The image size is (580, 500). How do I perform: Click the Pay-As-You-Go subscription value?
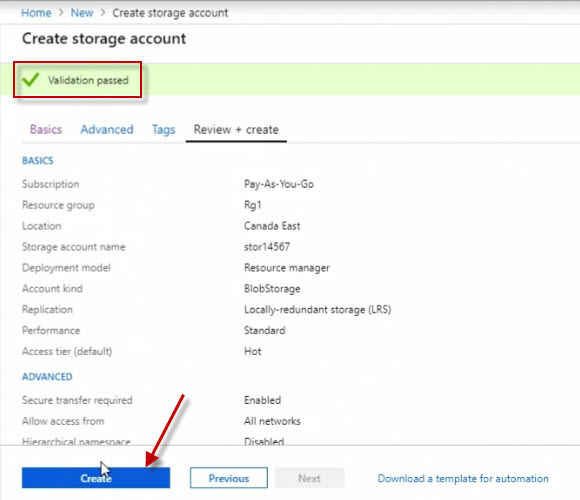(x=279, y=184)
